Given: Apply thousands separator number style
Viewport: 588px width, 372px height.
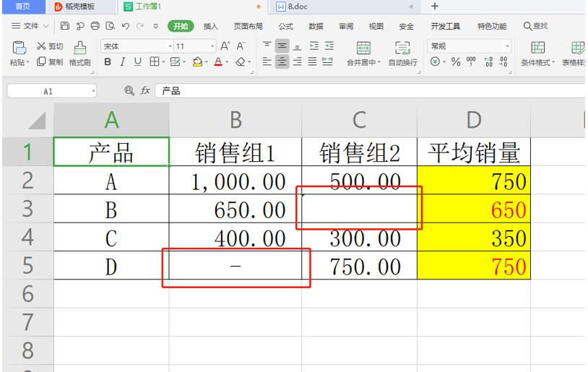Looking at the screenshot, I should [471, 61].
